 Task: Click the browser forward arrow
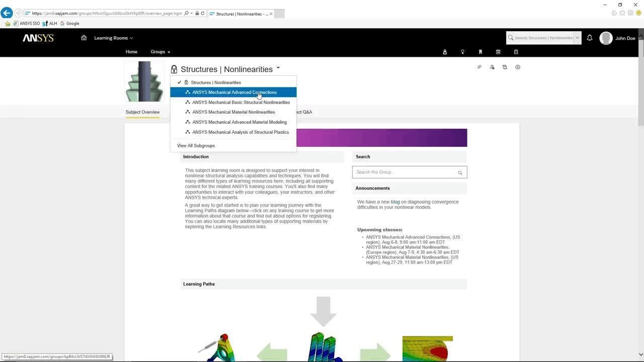click(18, 13)
